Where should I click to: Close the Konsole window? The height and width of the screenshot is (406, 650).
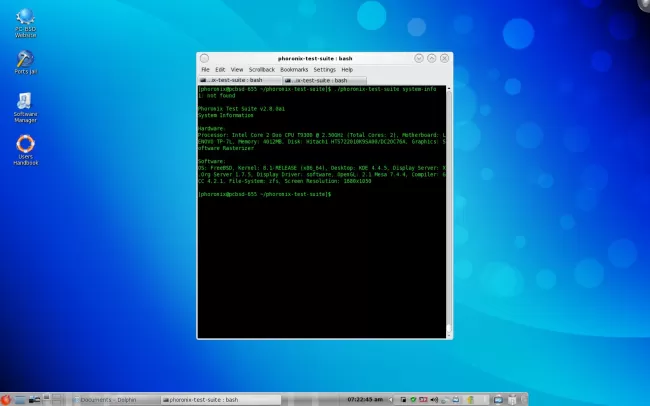(x=444, y=58)
